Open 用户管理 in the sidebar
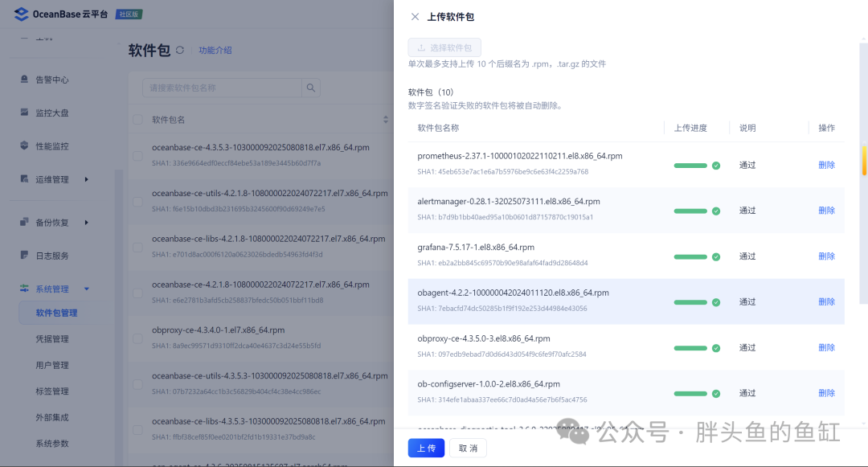The image size is (868, 467). (52, 365)
